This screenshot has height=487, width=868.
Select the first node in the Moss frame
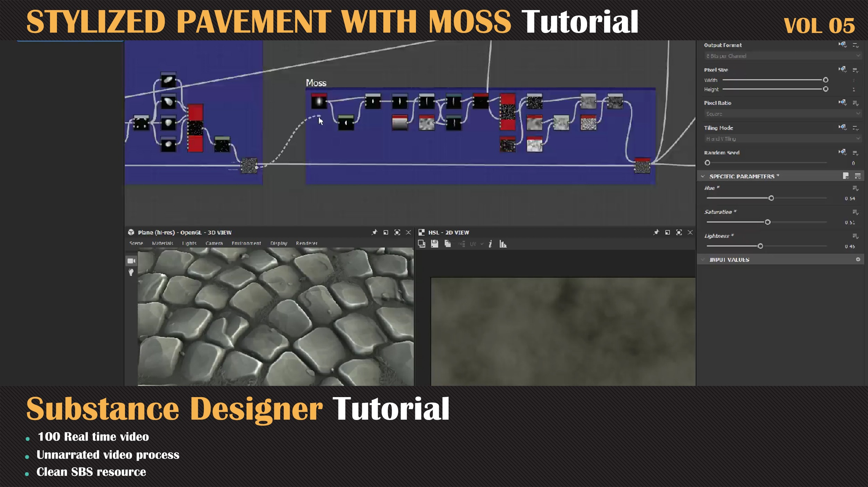(x=319, y=101)
